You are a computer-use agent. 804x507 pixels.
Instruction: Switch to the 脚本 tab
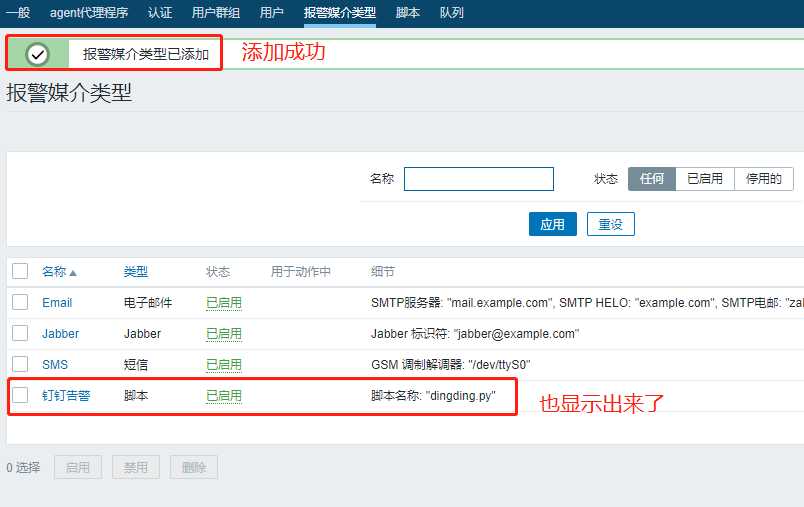coord(408,12)
